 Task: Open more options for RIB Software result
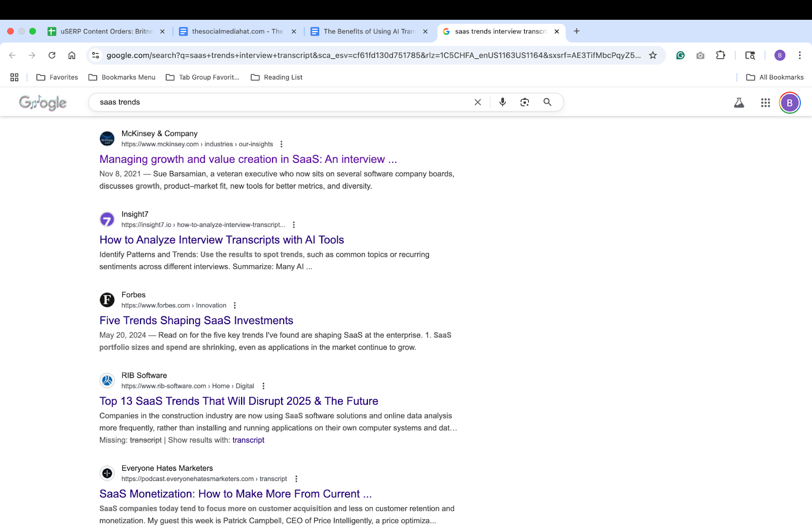[x=263, y=386]
